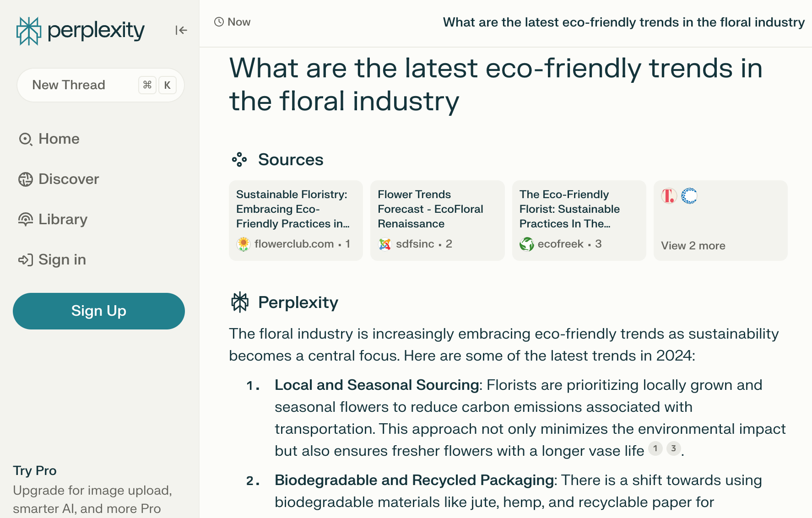Viewport: 812px width, 518px height.
Task: Click the Library icon
Action: [26, 220]
